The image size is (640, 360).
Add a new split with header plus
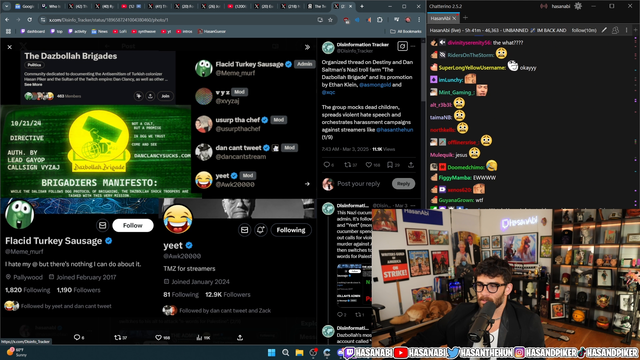pos(636,30)
